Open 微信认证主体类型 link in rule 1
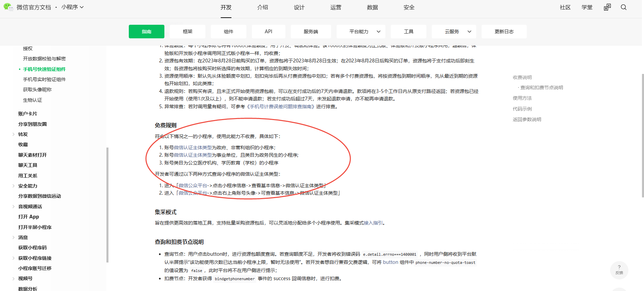Viewport: 644px width, 291px height. tap(193, 148)
